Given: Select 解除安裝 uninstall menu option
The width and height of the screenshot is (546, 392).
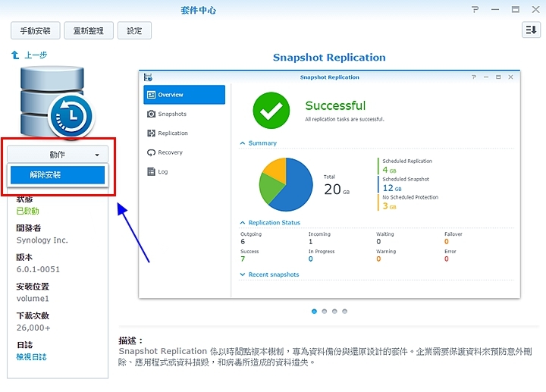Looking at the screenshot, I should 58,174.
